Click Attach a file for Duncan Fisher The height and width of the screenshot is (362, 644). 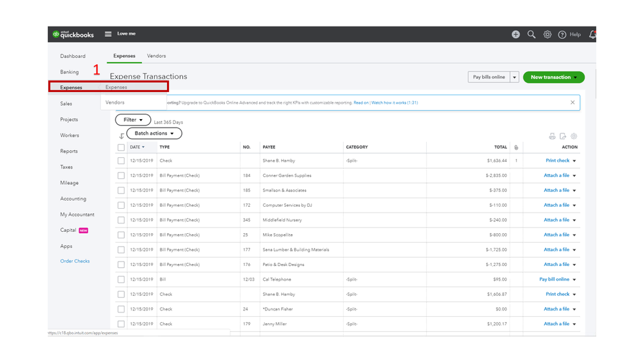click(x=556, y=309)
